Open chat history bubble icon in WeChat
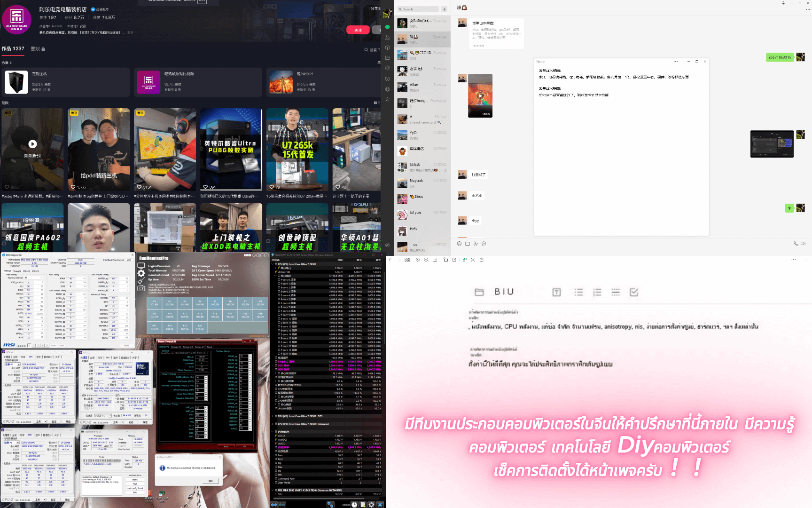Image resolution: width=812 pixels, height=508 pixels. [x=484, y=244]
